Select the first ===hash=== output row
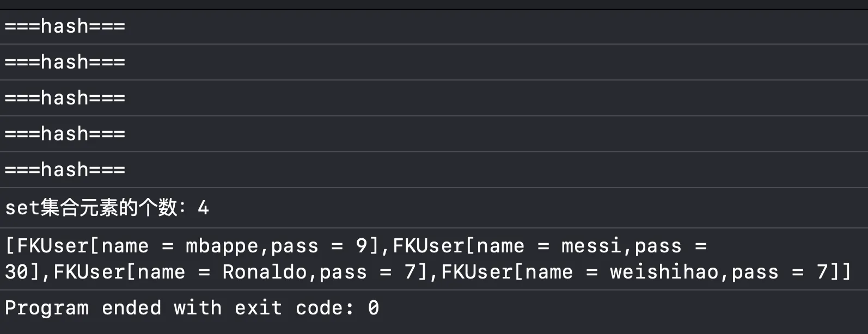 point(434,27)
